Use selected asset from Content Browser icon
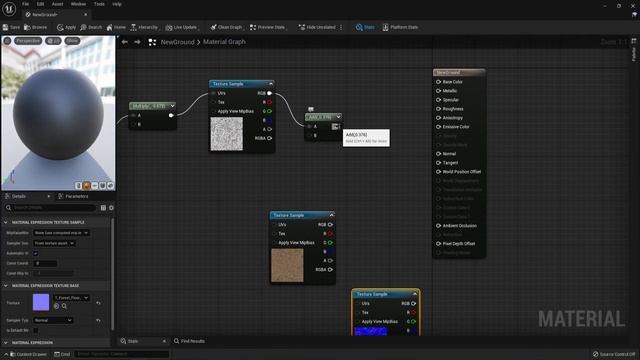The width and height of the screenshot is (640, 360). click(57, 306)
